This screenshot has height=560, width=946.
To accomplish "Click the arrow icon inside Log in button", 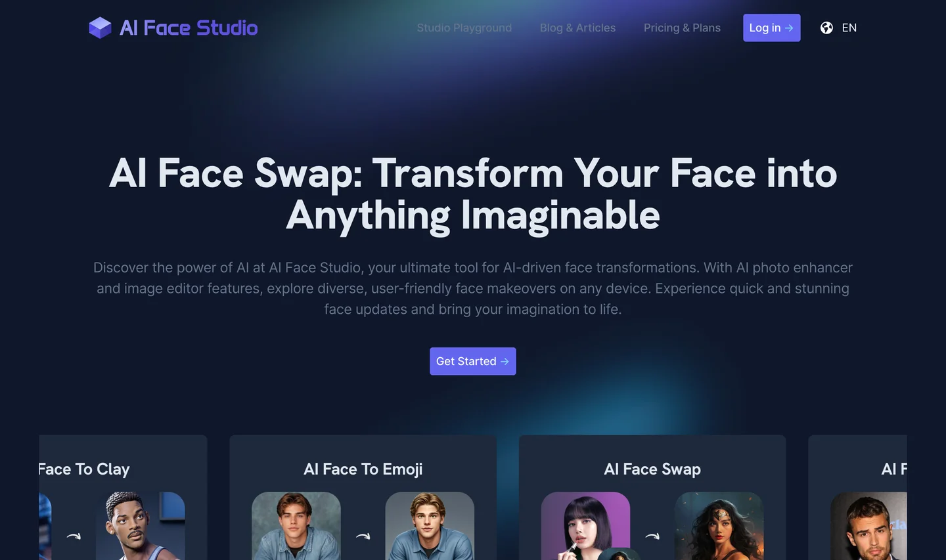I will click(x=789, y=28).
